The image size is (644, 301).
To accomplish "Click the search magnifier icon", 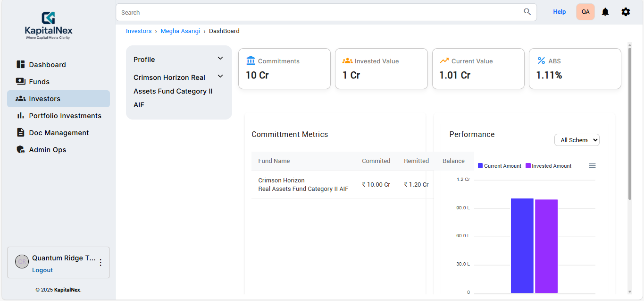I will click(x=527, y=12).
